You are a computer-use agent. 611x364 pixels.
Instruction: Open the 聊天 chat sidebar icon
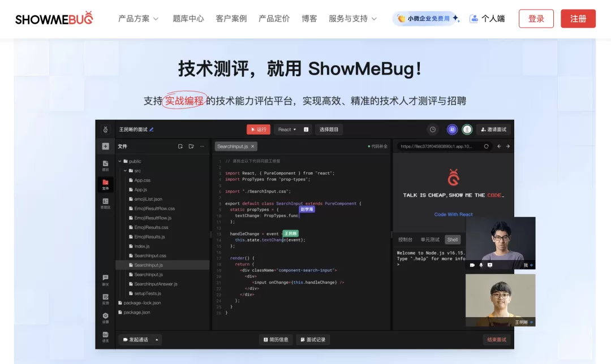pos(106,280)
